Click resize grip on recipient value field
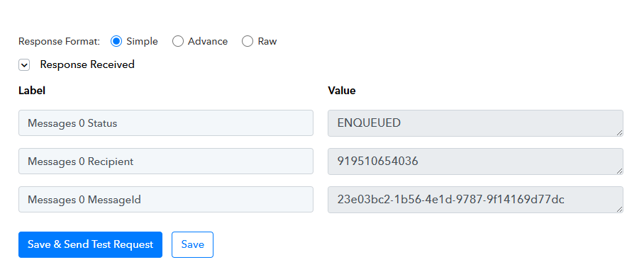This screenshot has height=267, width=644. click(619, 171)
